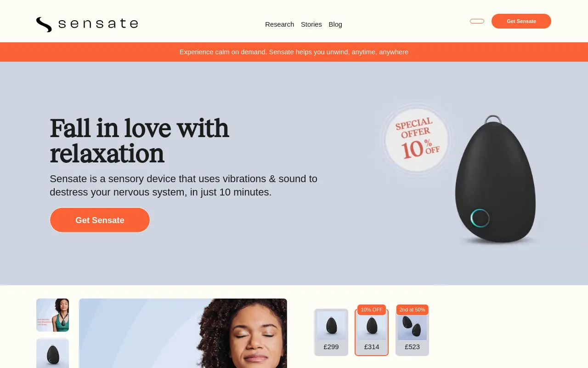Click the black Sensate device hero image
Image resolution: width=588 pixels, height=368 pixels.
click(x=495, y=178)
